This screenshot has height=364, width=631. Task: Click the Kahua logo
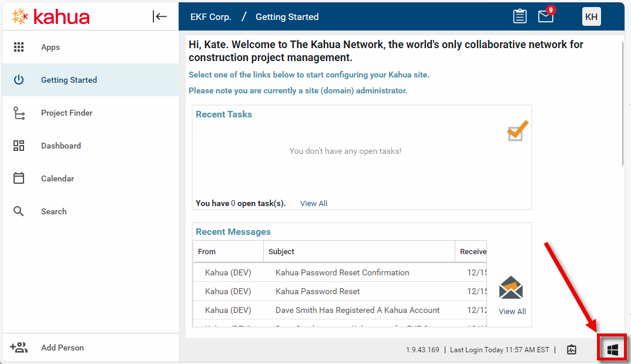tap(51, 16)
